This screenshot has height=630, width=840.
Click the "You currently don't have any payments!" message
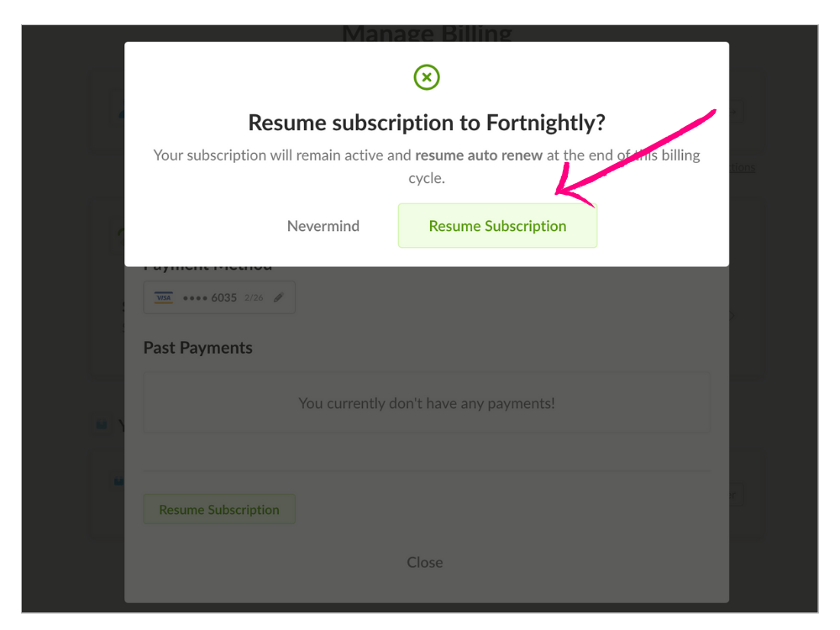click(x=427, y=403)
